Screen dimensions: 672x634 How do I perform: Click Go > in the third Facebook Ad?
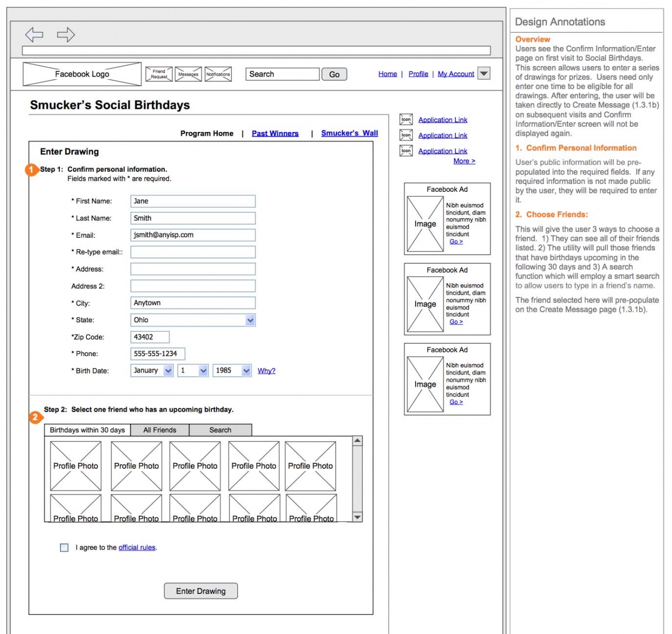[456, 402]
